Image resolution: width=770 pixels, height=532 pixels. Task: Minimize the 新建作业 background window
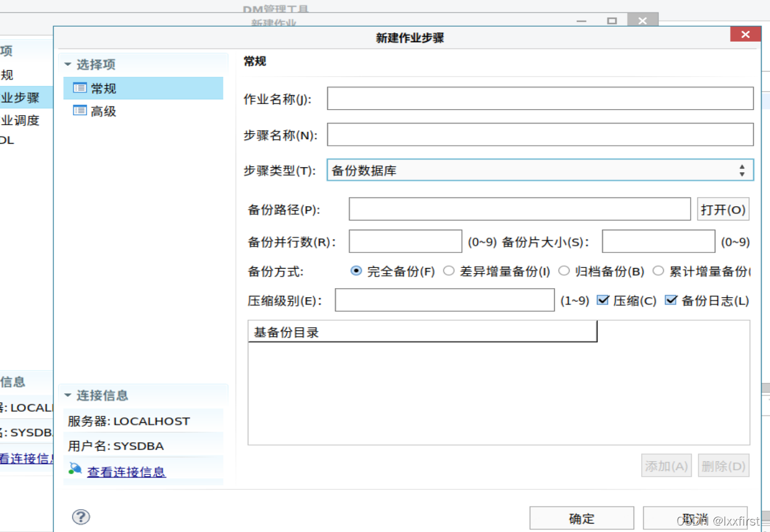pyautogui.click(x=581, y=21)
